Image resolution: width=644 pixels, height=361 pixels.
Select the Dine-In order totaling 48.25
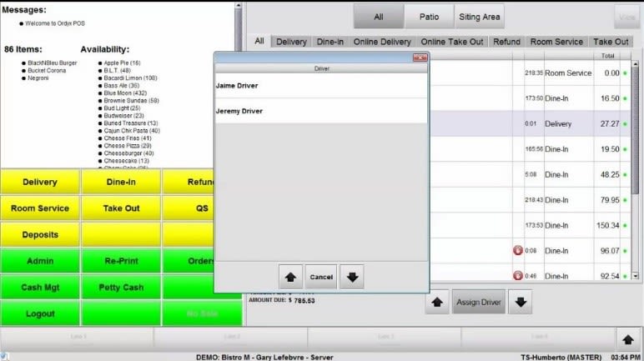point(530,174)
